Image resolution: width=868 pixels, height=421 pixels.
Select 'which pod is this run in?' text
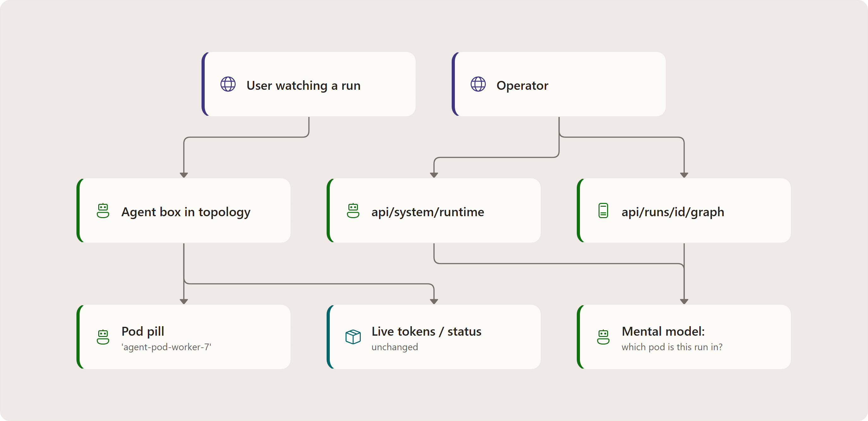click(x=672, y=347)
